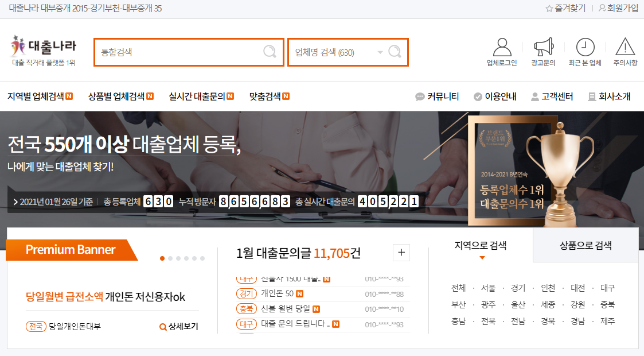The height and width of the screenshot is (356, 644).
Task: Click the 경기 region tag in inquiry list
Action: tap(247, 293)
